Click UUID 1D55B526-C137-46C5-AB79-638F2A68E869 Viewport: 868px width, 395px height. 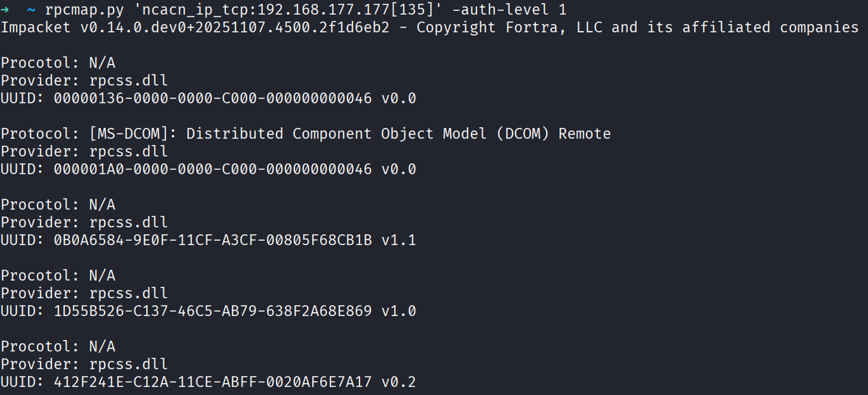[x=212, y=311]
